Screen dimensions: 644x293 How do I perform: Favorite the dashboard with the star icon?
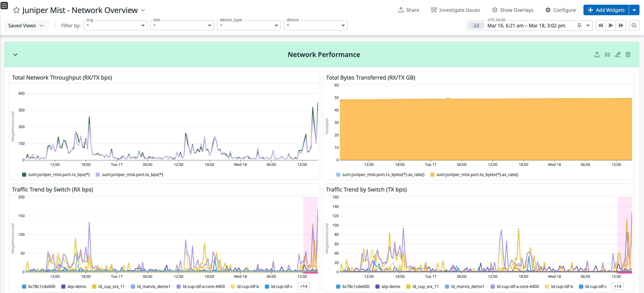click(16, 10)
